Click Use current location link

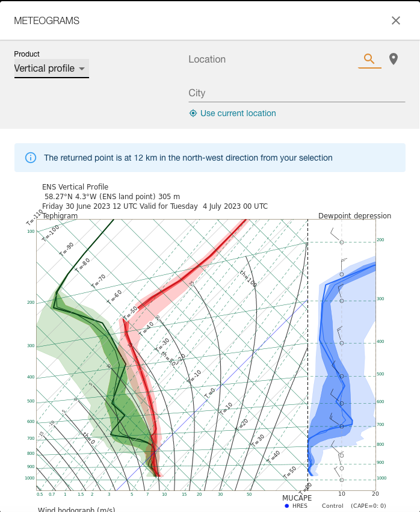(238, 113)
